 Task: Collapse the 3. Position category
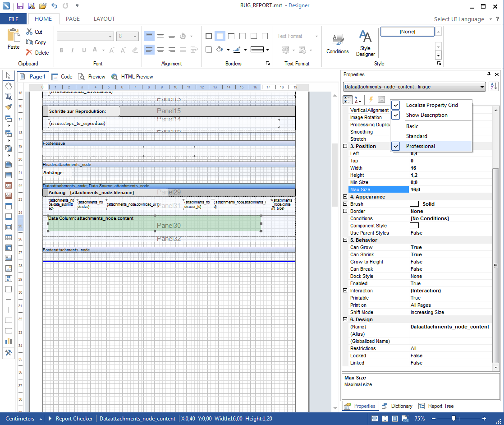click(x=345, y=146)
